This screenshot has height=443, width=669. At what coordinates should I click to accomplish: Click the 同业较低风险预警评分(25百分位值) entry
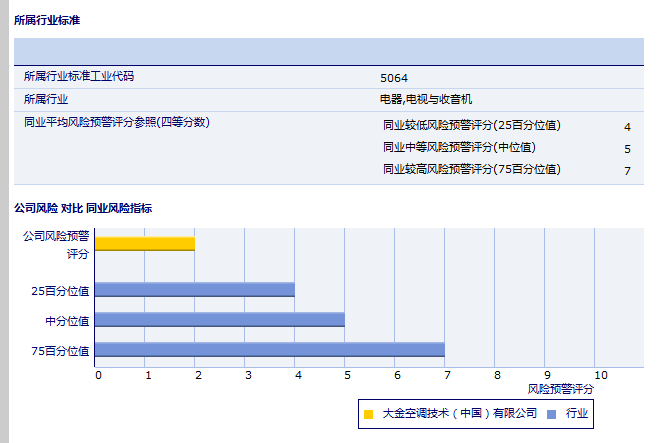click(471, 126)
